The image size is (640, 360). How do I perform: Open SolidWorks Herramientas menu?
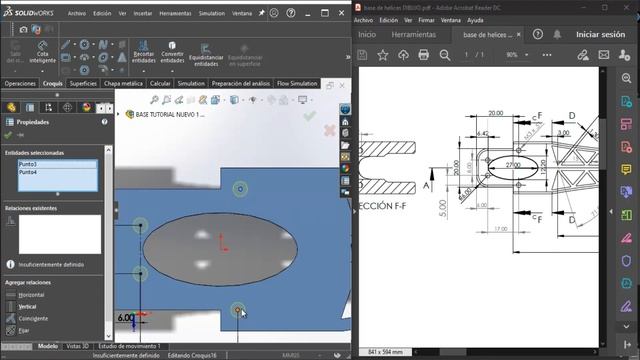(175, 13)
